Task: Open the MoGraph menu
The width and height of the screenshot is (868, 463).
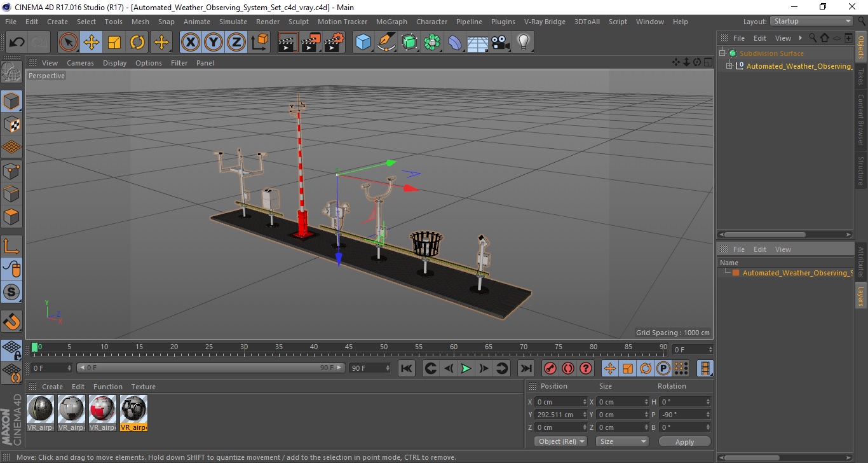Action: [391, 22]
